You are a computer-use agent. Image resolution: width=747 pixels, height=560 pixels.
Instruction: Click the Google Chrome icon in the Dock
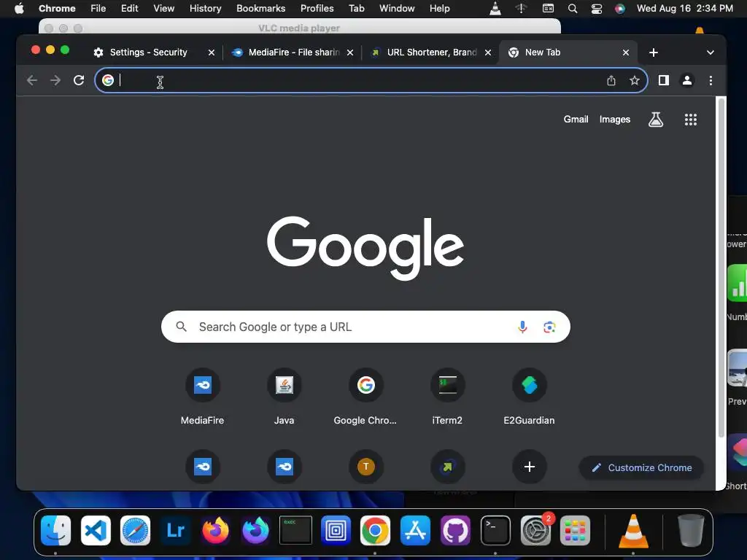point(375,530)
